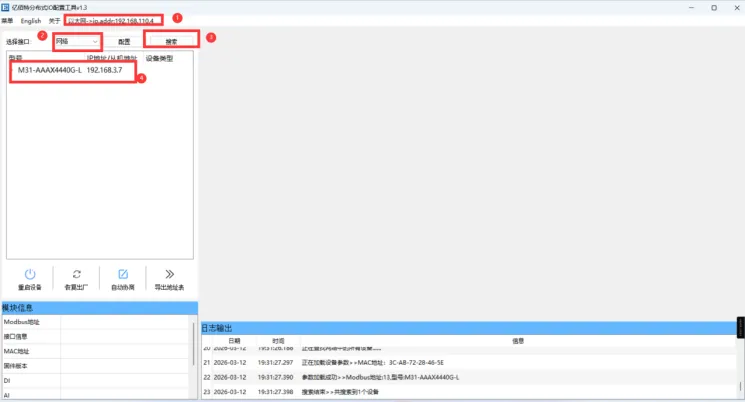This screenshot has height=402, width=745.
Task: Click the 导出地址表 double-arrow icon
Action: [x=170, y=274]
